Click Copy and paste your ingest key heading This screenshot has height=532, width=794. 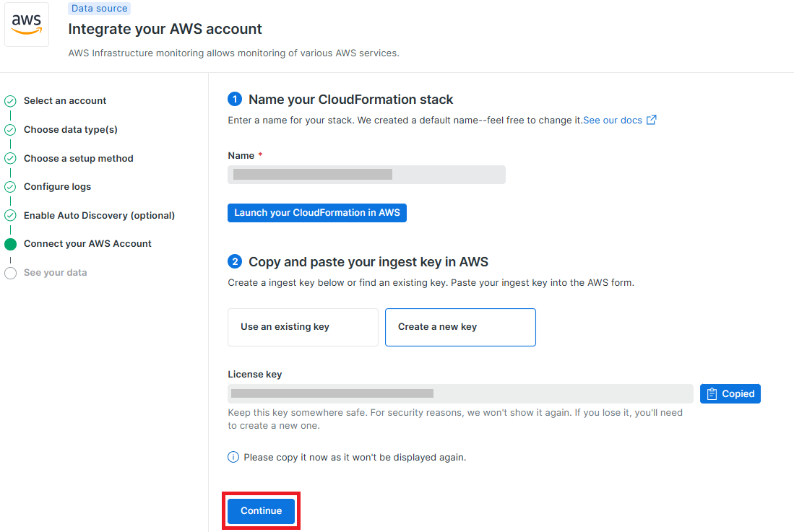[368, 262]
